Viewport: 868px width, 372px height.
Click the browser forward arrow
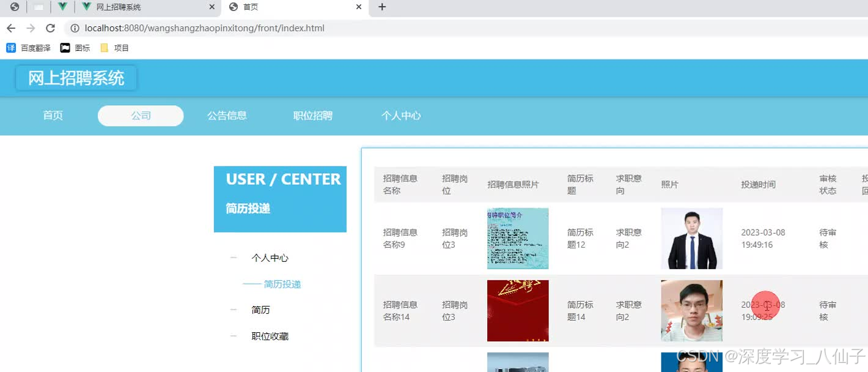(29, 28)
